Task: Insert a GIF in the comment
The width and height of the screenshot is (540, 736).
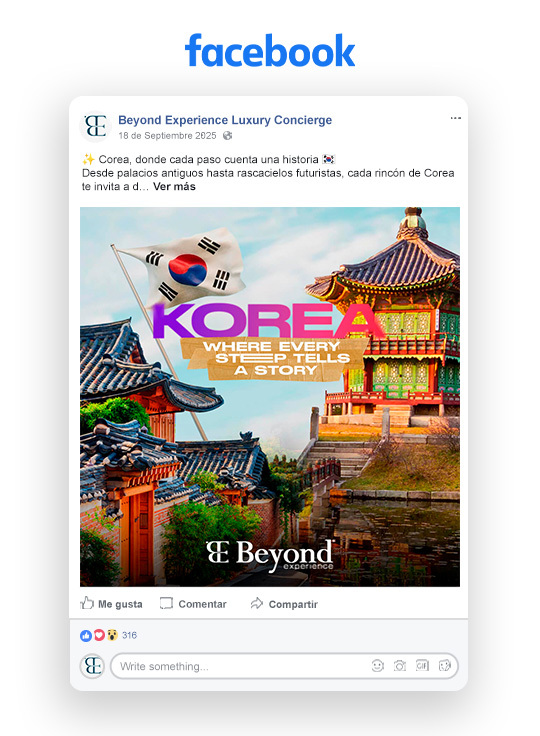Action: pos(422,666)
